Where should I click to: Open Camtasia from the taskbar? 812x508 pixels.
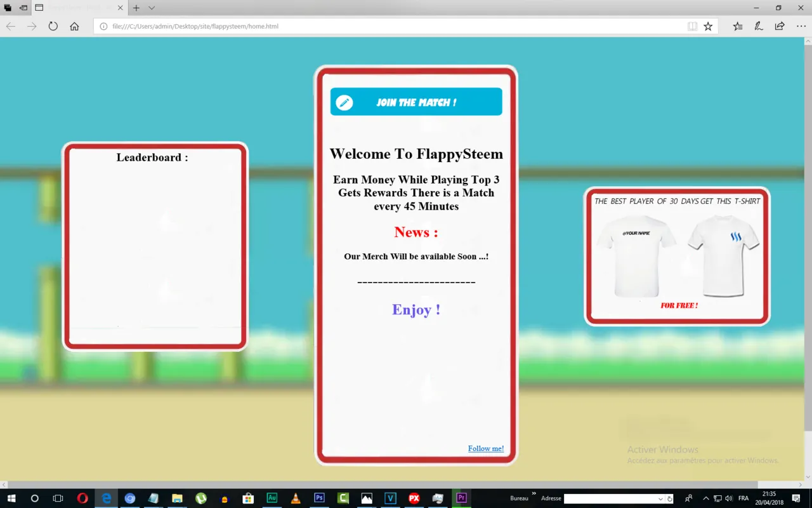(x=343, y=498)
